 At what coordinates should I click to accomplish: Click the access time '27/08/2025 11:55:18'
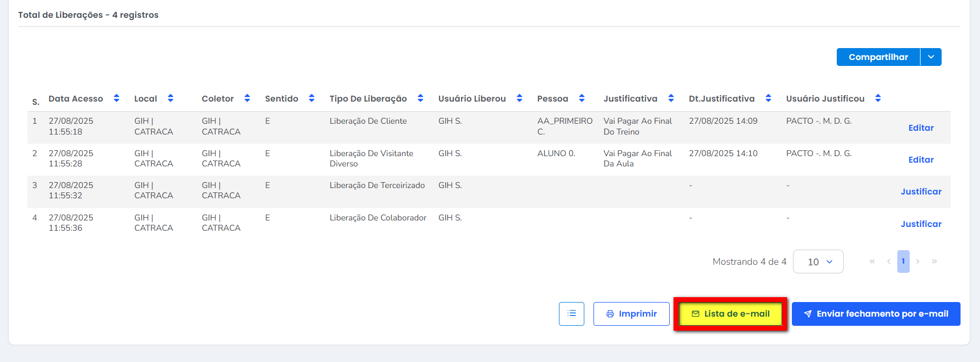click(x=71, y=126)
